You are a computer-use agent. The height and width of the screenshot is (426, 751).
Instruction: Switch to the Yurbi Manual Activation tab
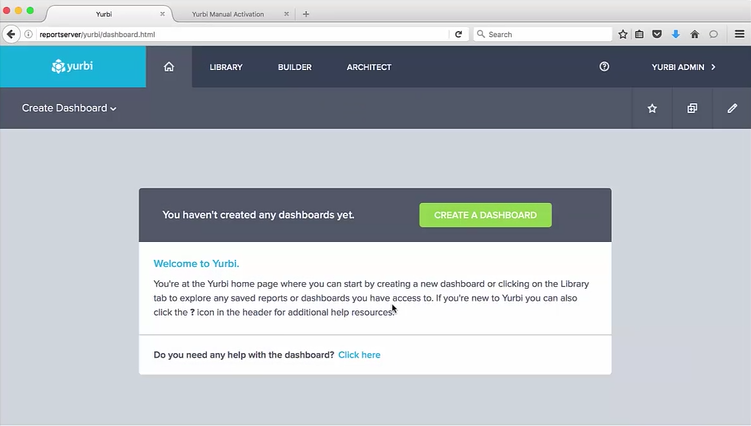pos(228,14)
